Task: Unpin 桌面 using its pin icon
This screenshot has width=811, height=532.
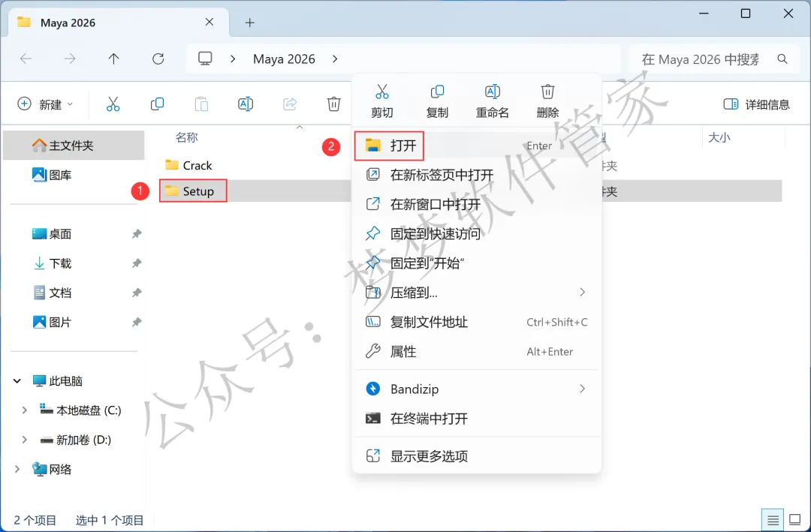Action: (x=136, y=233)
